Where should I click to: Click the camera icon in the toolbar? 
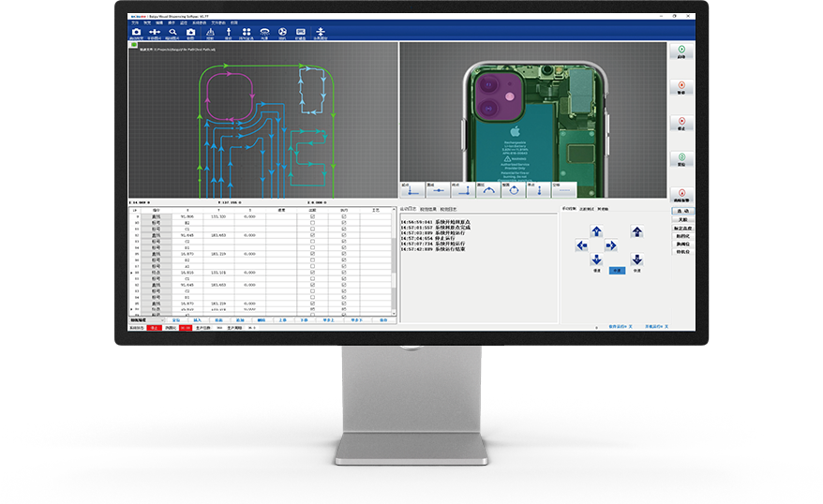pyautogui.click(x=136, y=33)
